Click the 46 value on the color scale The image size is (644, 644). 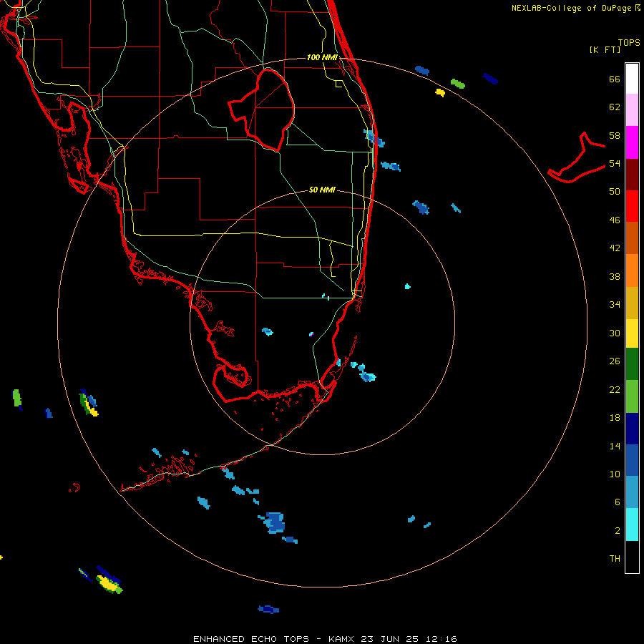click(615, 220)
